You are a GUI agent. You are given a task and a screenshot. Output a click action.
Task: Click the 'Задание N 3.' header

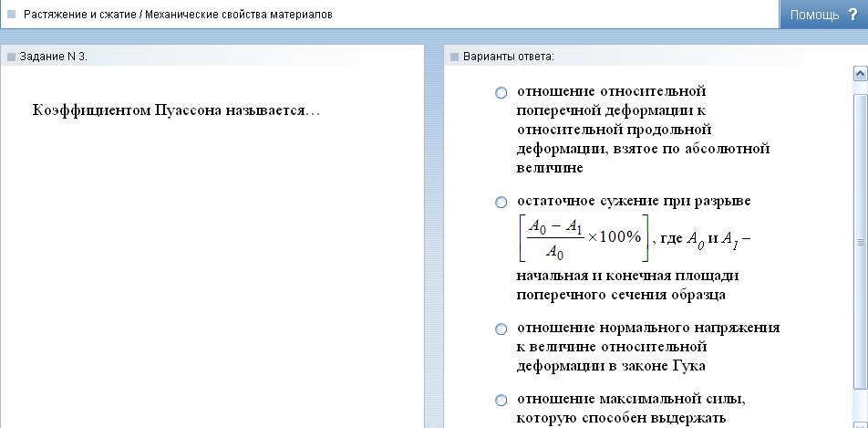(x=53, y=57)
